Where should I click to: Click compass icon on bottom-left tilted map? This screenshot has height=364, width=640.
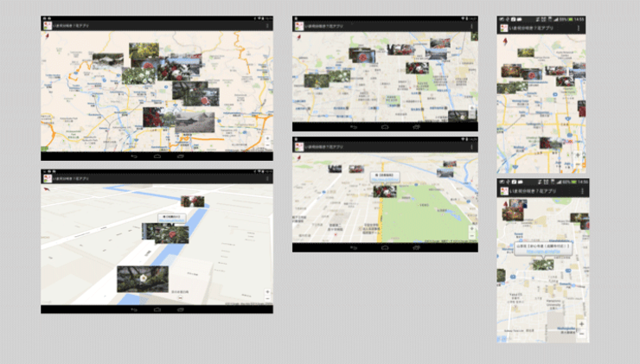46,188
